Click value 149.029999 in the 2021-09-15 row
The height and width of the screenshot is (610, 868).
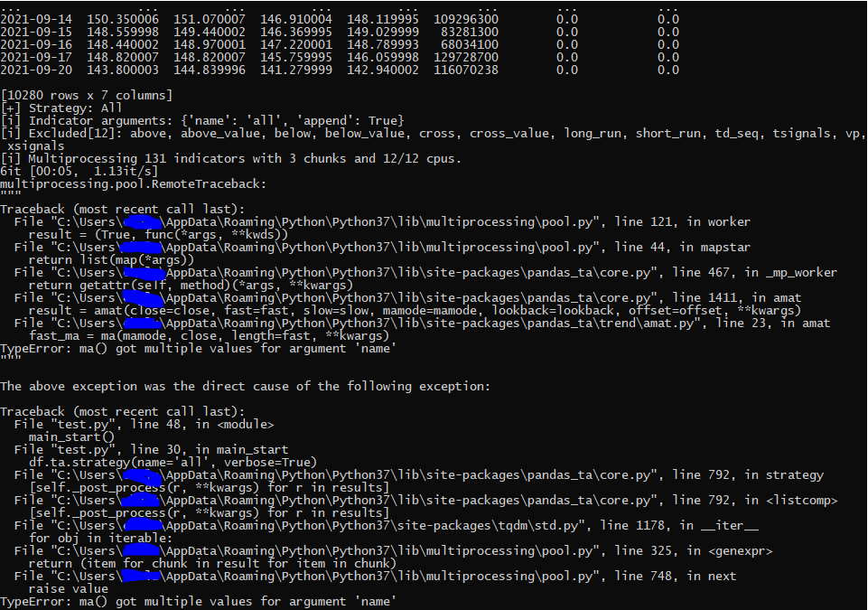(383, 33)
